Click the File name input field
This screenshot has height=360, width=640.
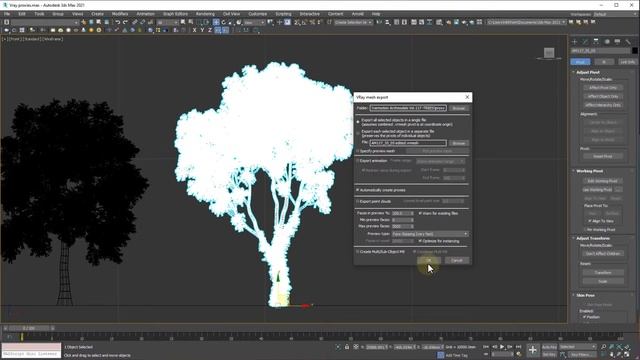coord(408,143)
